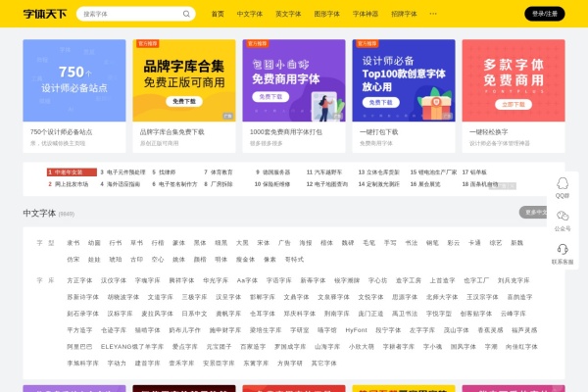Open the 多款字体免费商用 red banner

point(514,80)
